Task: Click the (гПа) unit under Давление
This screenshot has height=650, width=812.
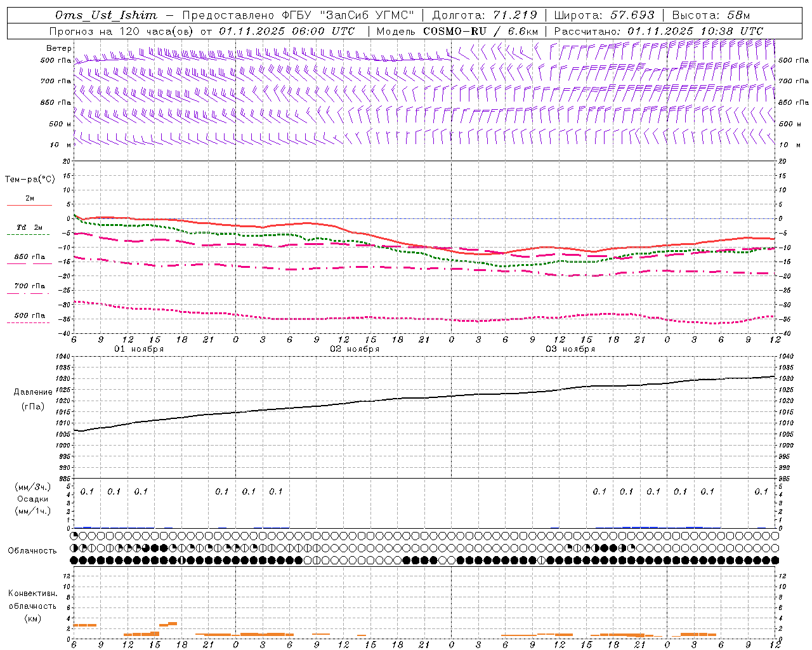Action: tap(33, 406)
